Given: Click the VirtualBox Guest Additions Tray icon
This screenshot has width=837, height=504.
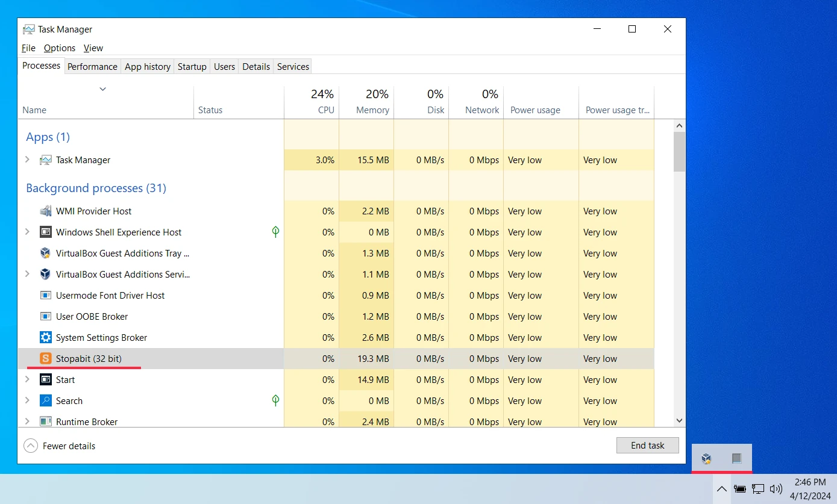Looking at the screenshot, I should tap(45, 254).
